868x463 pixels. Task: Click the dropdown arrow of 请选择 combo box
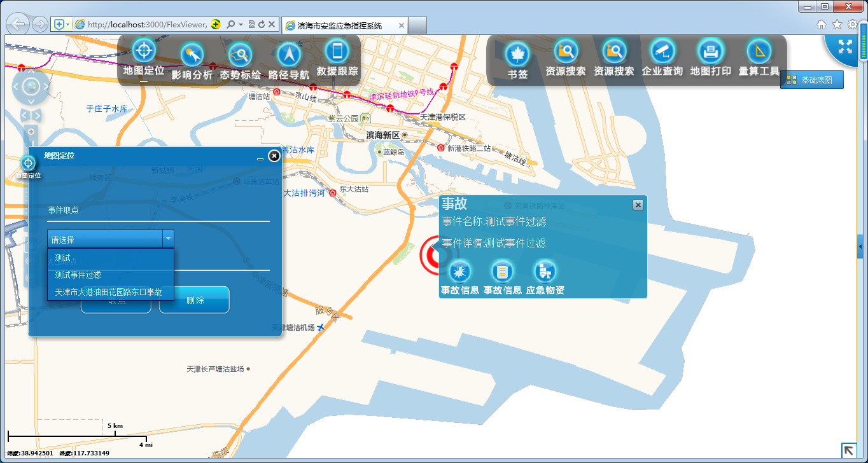(168, 239)
